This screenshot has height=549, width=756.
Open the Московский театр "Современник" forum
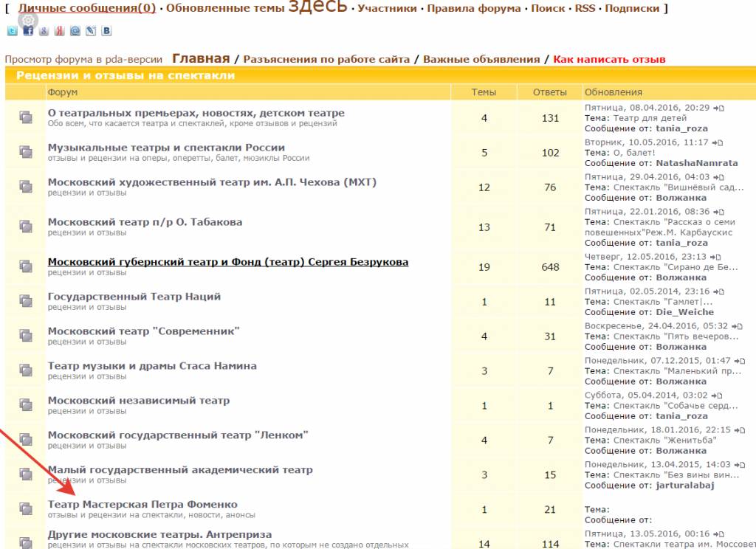144,331
